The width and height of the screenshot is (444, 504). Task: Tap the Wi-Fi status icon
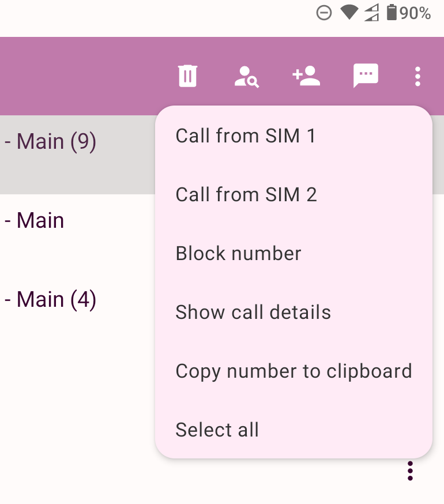(349, 13)
